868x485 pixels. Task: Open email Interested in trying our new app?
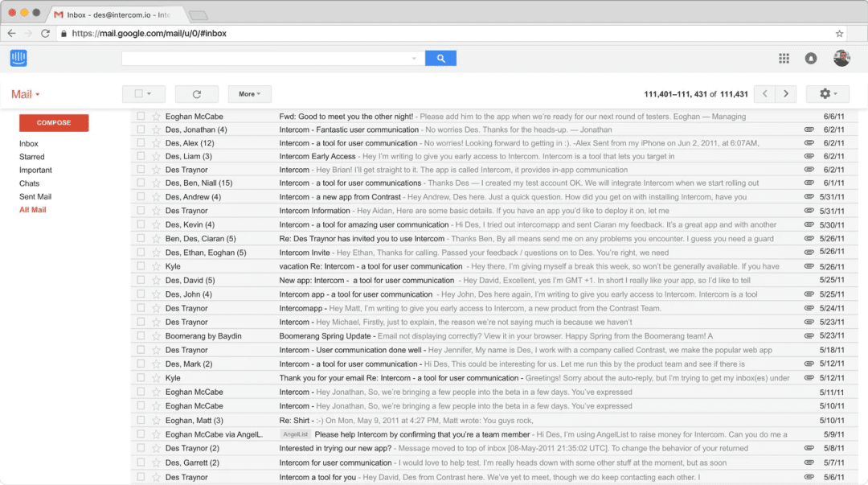(494, 448)
